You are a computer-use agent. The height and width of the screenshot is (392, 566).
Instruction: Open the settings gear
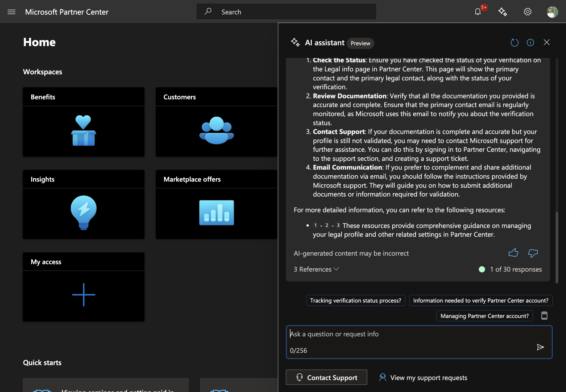pyautogui.click(x=527, y=12)
